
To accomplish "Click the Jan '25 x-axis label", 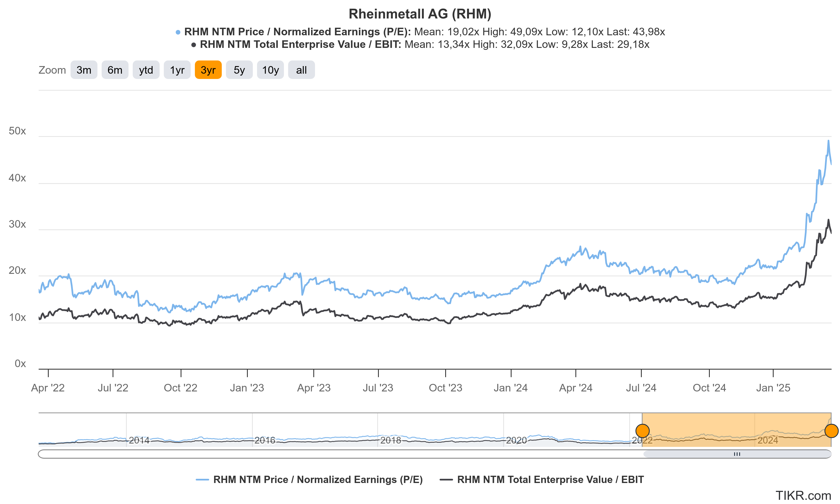I will [773, 388].
